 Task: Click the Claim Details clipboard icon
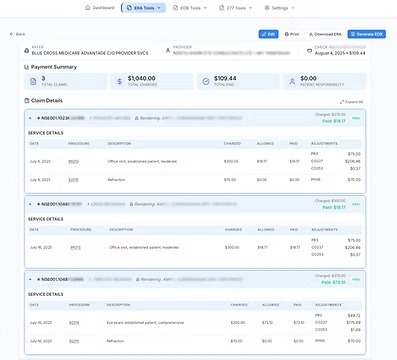27,101
